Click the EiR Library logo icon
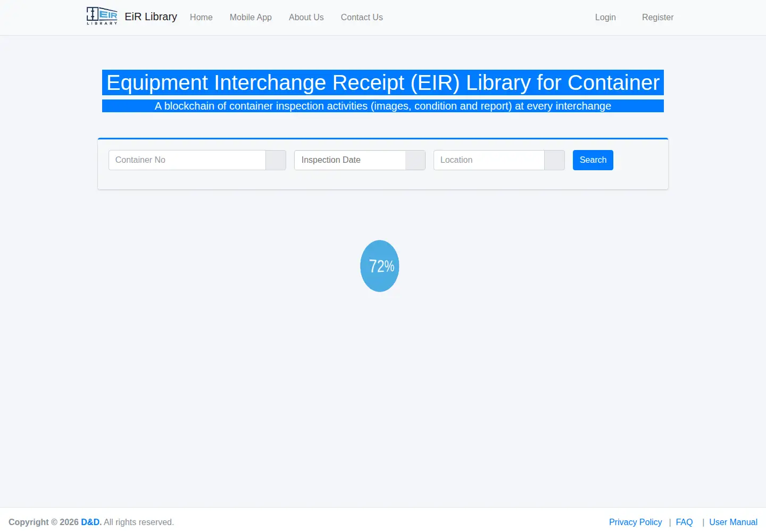This screenshot has height=532, width=766. (x=102, y=16)
